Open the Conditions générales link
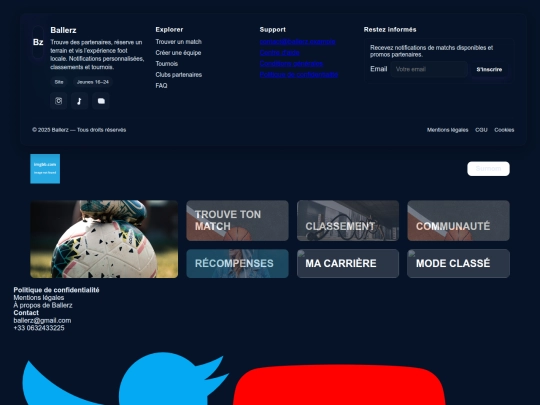Screen dimensions: 540x405 click(291, 64)
